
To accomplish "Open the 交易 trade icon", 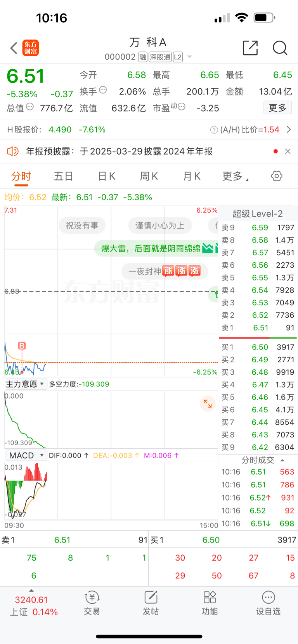I will (x=92, y=603).
